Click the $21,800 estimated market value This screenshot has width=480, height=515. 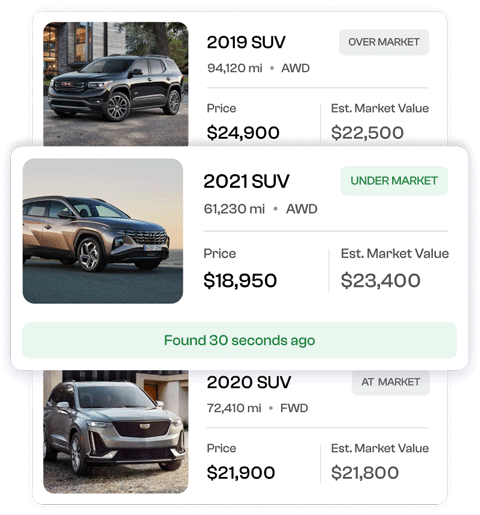[x=365, y=473]
